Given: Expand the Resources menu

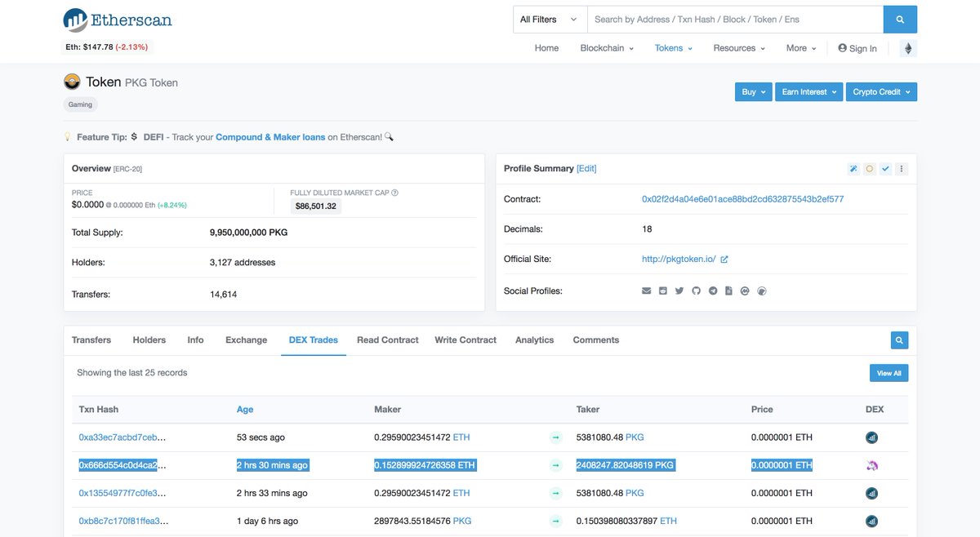Looking at the screenshot, I should [x=739, y=48].
